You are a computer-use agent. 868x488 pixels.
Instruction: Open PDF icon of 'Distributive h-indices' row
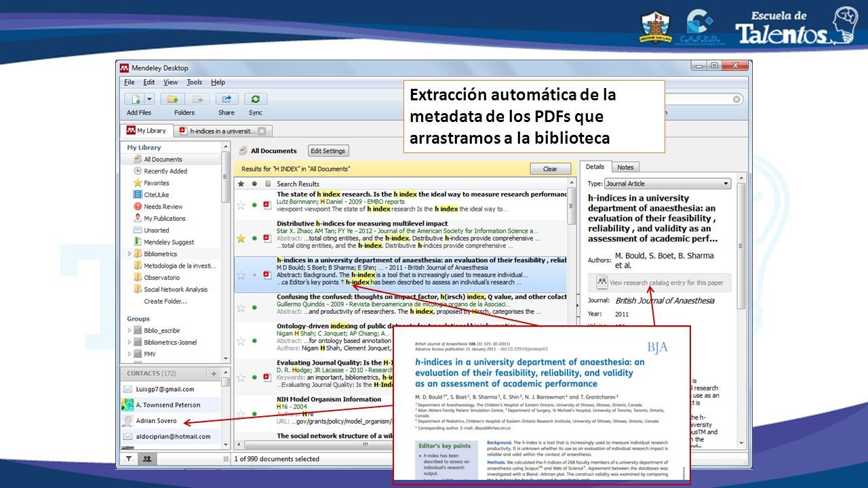pyautogui.click(x=267, y=238)
